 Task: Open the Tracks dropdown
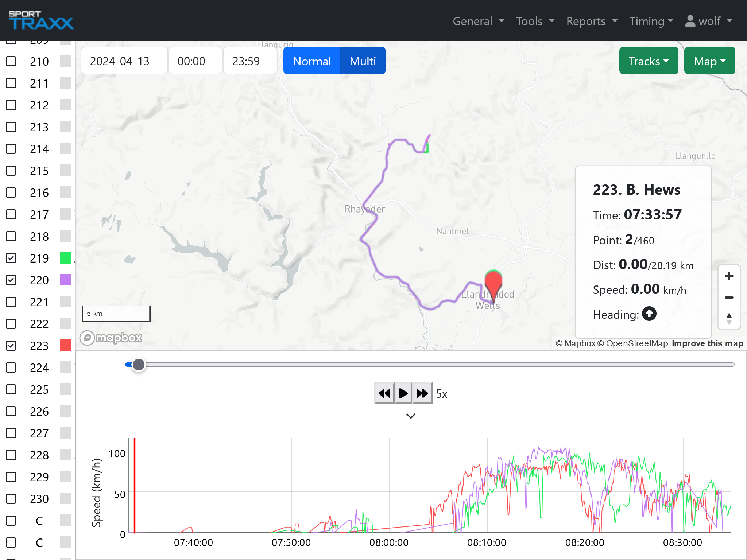pos(649,61)
